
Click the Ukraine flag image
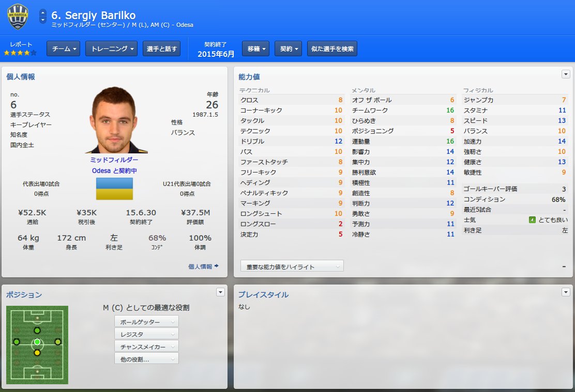tap(114, 189)
